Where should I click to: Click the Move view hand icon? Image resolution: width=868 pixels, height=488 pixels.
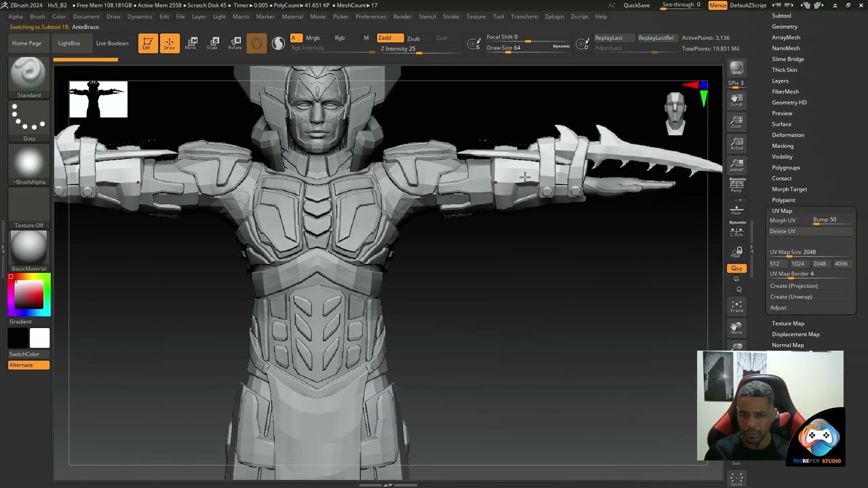point(736,328)
